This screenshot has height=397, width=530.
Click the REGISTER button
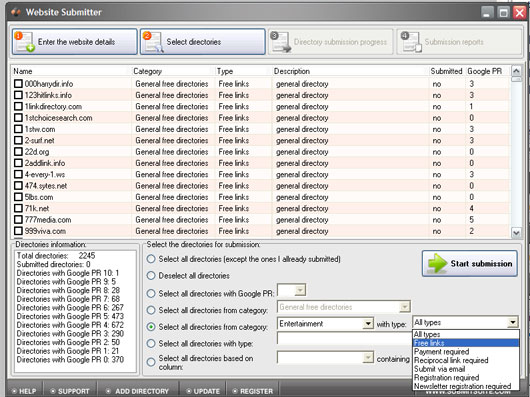click(252, 391)
